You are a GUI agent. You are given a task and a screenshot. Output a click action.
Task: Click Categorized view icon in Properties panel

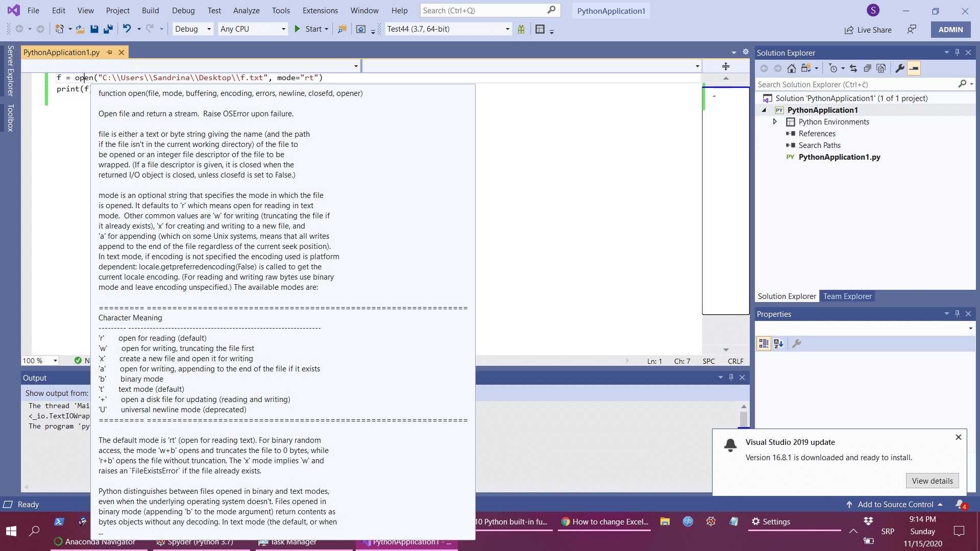pyautogui.click(x=764, y=344)
